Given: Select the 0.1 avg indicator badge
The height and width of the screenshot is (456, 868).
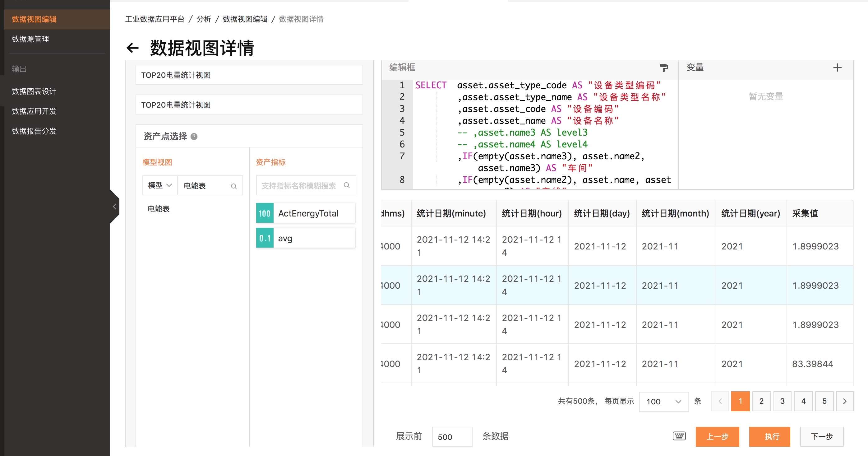Looking at the screenshot, I should (265, 238).
